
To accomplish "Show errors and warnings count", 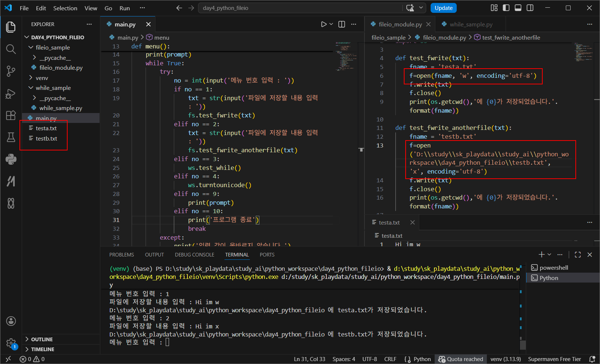I will (x=32, y=359).
